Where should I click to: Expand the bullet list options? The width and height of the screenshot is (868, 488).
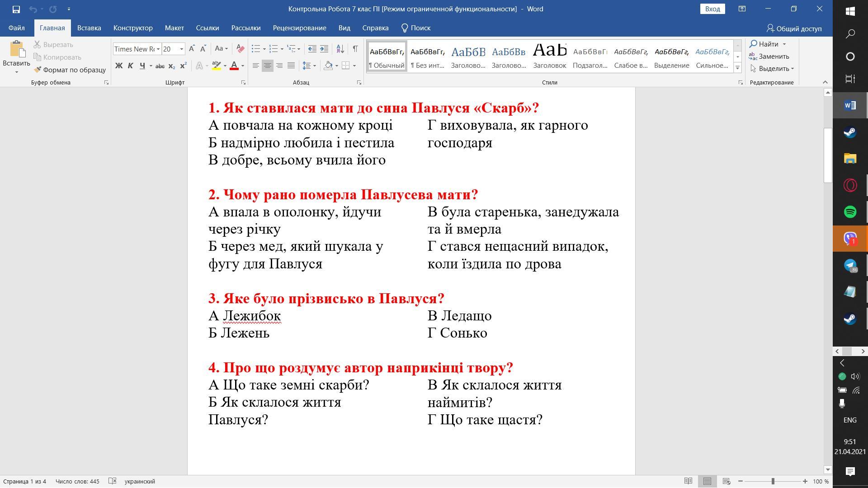(x=264, y=49)
